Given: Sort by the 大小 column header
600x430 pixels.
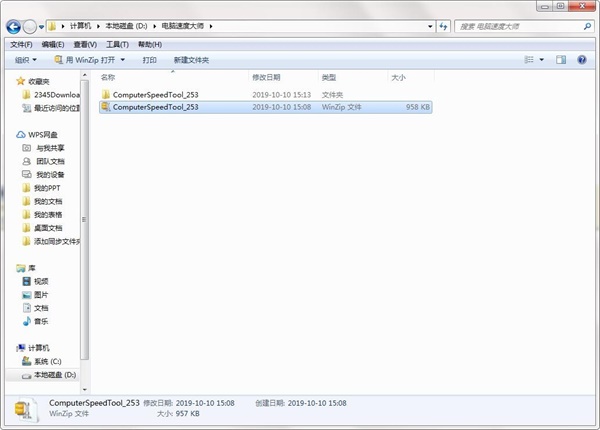Looking at the screenshot, I should point(398,78).
